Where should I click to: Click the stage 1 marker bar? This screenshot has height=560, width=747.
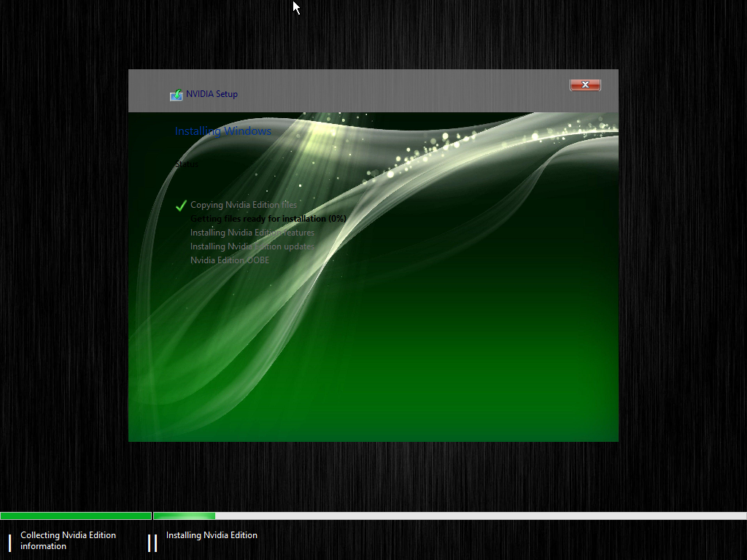(9, 542)
